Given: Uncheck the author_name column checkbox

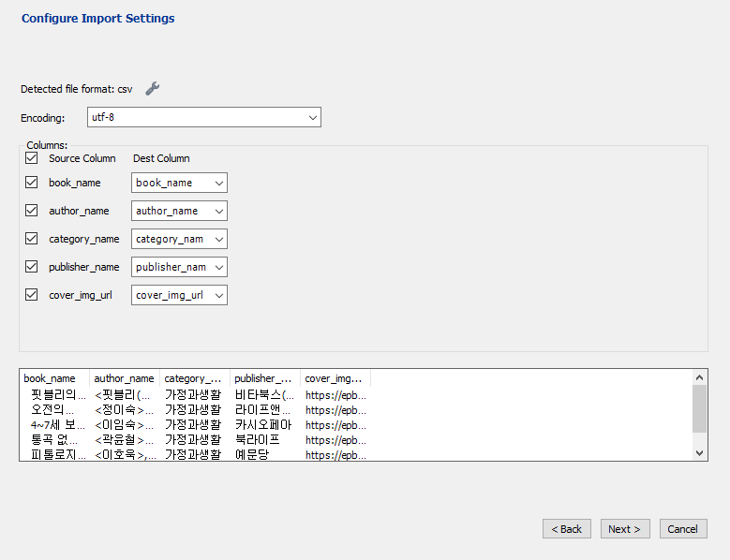Looking at the screenshot, I should (x=32, y=211).
